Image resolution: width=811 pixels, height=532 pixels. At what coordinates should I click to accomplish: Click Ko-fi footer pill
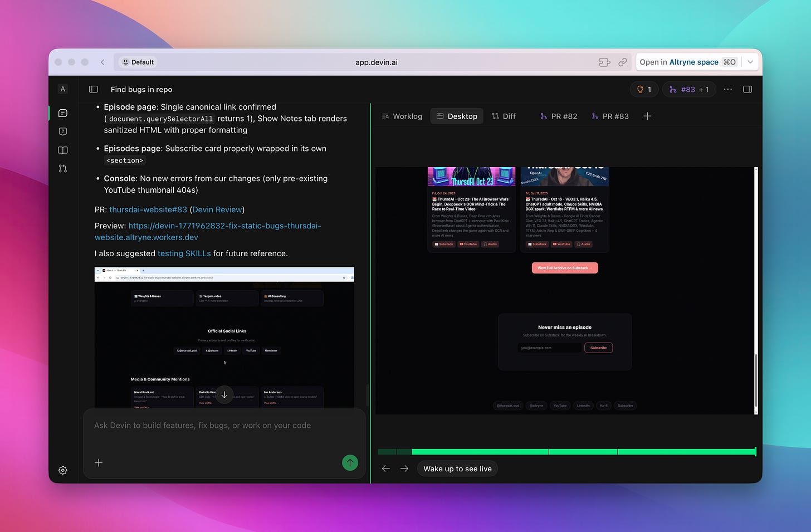(604, 406)
